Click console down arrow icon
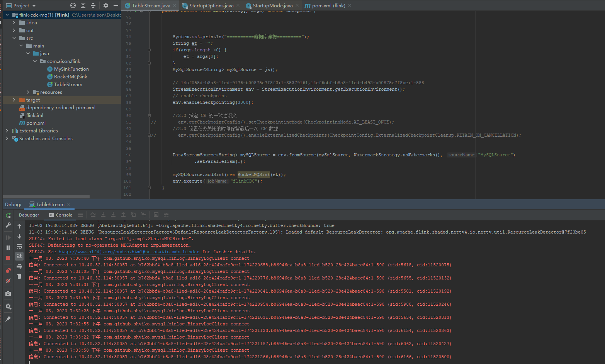Screen dimensions: 605x364 pos(19,236)
